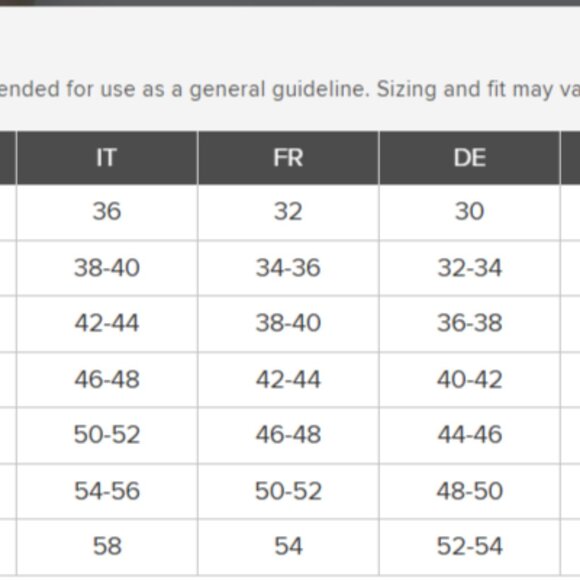Viewport: 580px width, 580px height.
Task: Click the IT 42-44 size cell
Action: 107,324
